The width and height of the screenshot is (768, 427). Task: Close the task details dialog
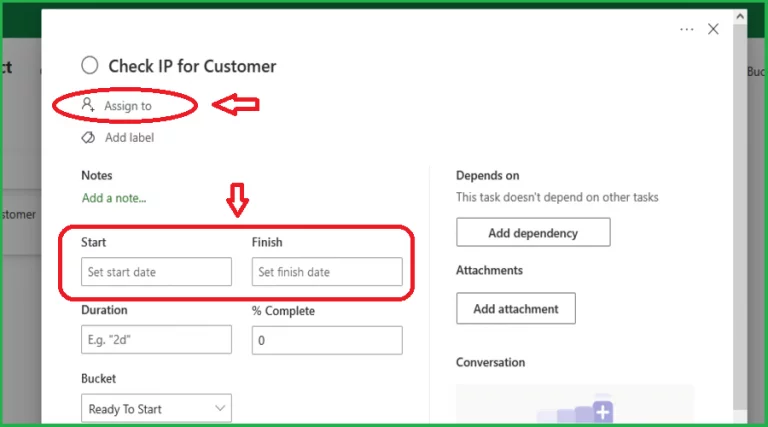pos(713,29)
